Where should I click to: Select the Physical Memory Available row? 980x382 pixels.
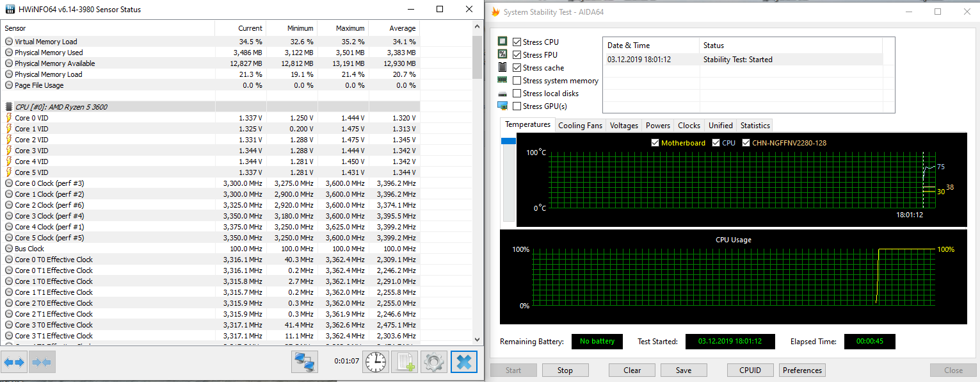[211, 63]
